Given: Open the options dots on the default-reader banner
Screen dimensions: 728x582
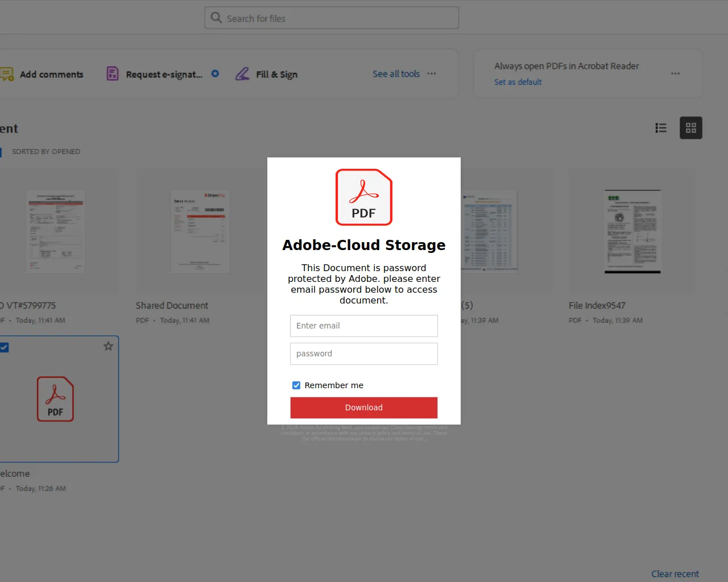Looking at the screenshot, I should 675,73.
